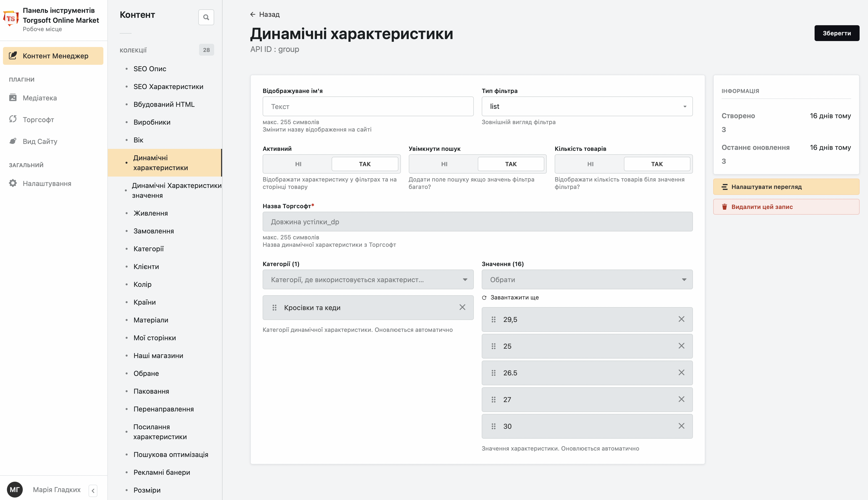This screenshot has width=868, height=500.
Task: Select Замовлення collection
Action: point(154,231)
